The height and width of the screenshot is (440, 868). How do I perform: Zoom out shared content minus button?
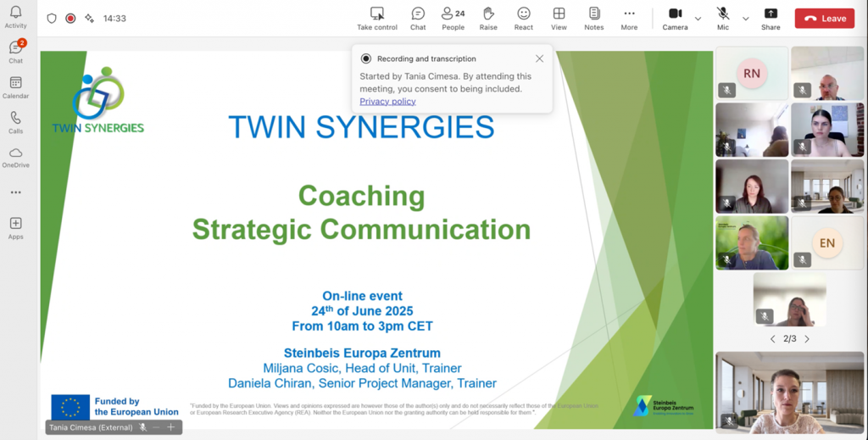point(156,427)
